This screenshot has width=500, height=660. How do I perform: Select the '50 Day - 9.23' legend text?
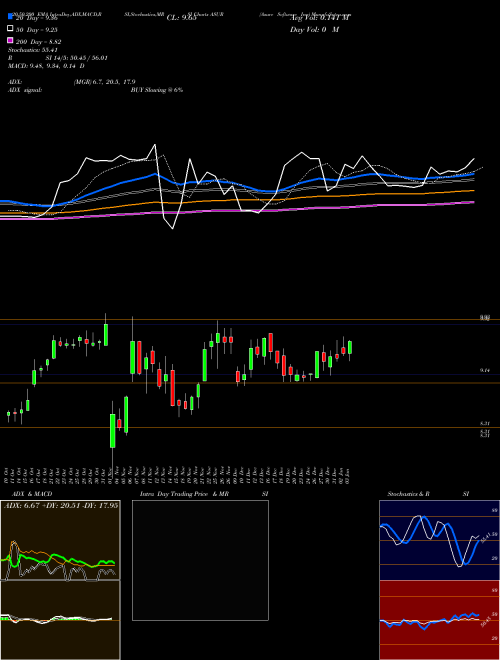click(37, 30)
